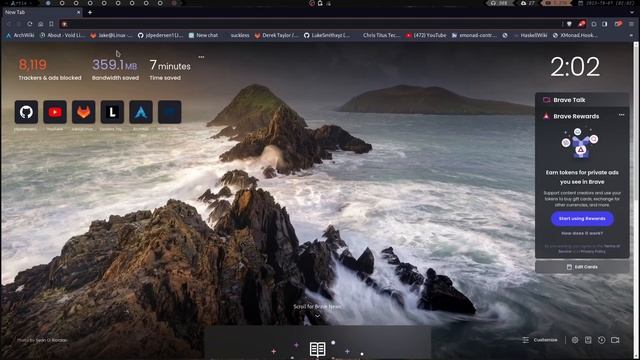Open the GitHub top site tile
This screenshot has width=640, height=360.
coord(26,112)
